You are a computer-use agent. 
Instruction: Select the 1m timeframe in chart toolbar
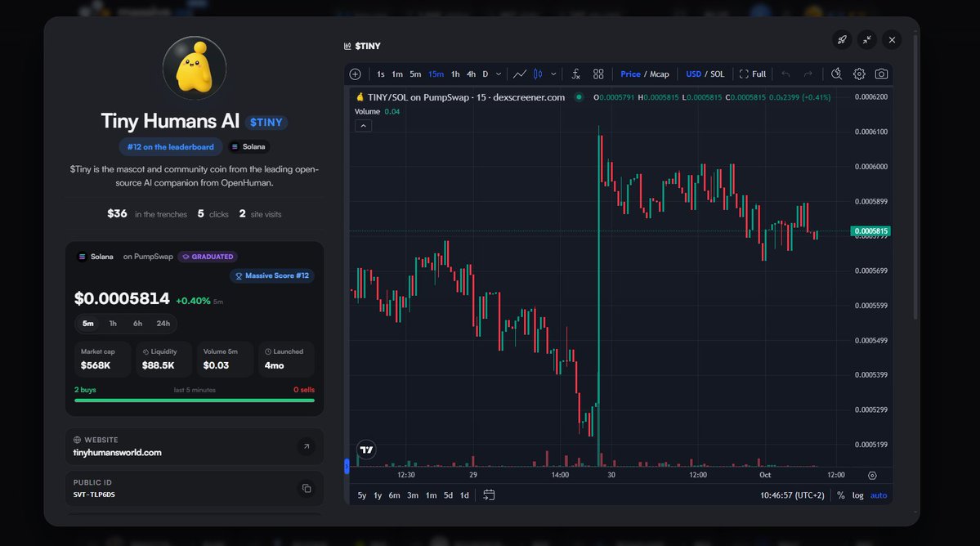tap(397, 74)
